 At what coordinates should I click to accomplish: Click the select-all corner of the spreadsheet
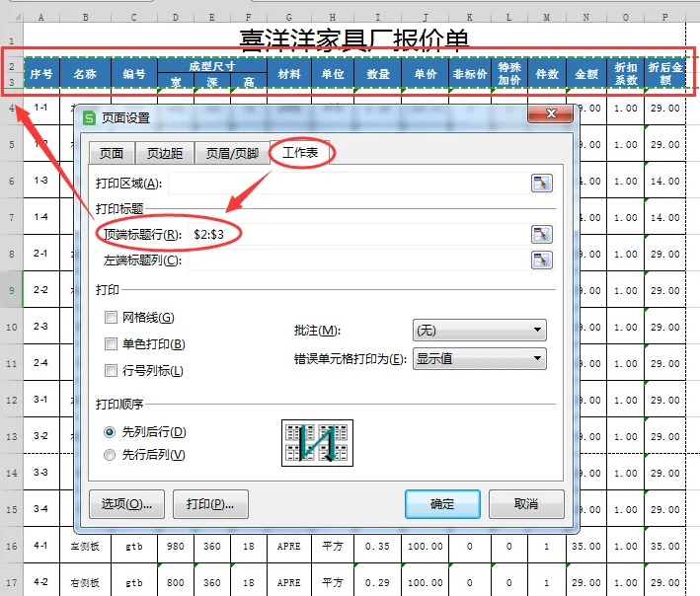[x=12, y=17]
